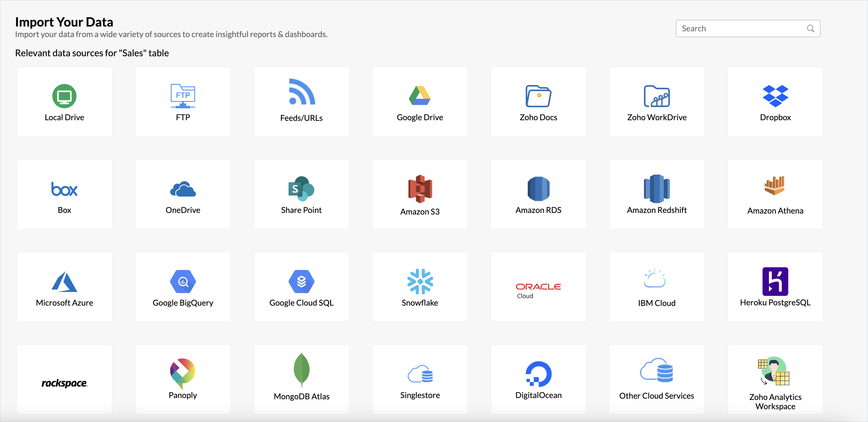Select the Local Drive data source

pyautogui.click(x=64, y=101)
